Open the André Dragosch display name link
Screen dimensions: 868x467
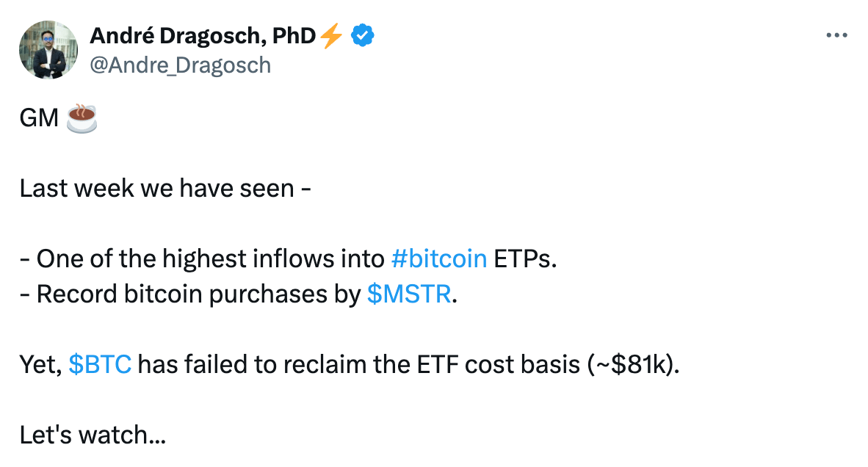point(202,35)
